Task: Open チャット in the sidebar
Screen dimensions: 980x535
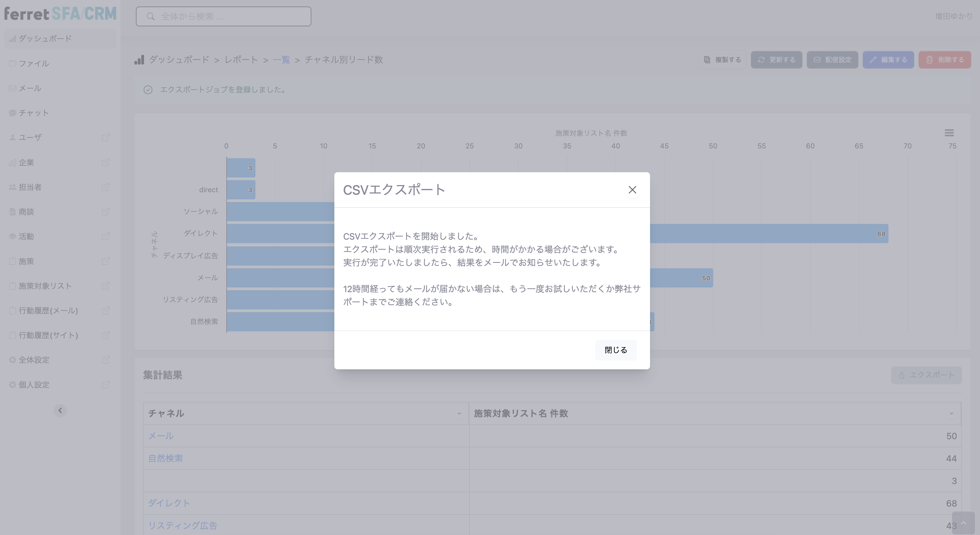Action: (60, 113)
